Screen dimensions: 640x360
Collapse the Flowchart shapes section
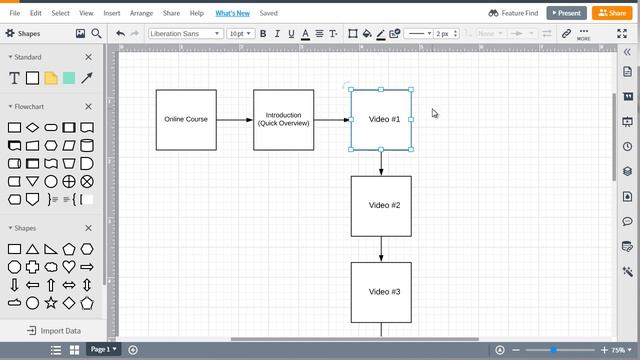10,107
